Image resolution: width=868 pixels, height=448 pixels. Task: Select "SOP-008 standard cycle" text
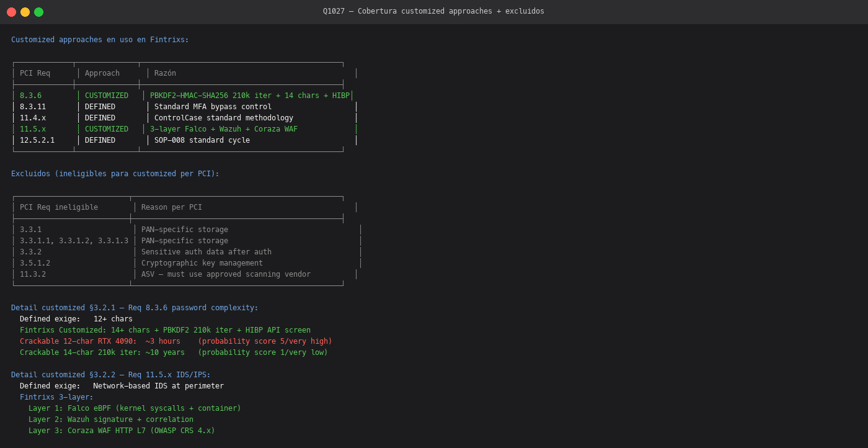click(x=202, y=140)
